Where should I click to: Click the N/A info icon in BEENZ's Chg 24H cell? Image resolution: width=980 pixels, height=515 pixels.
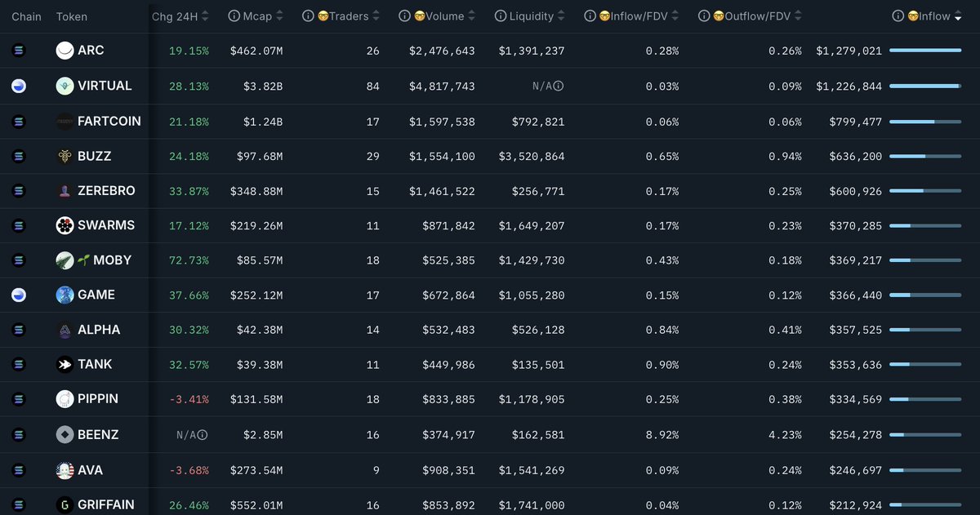coord(203,434)
